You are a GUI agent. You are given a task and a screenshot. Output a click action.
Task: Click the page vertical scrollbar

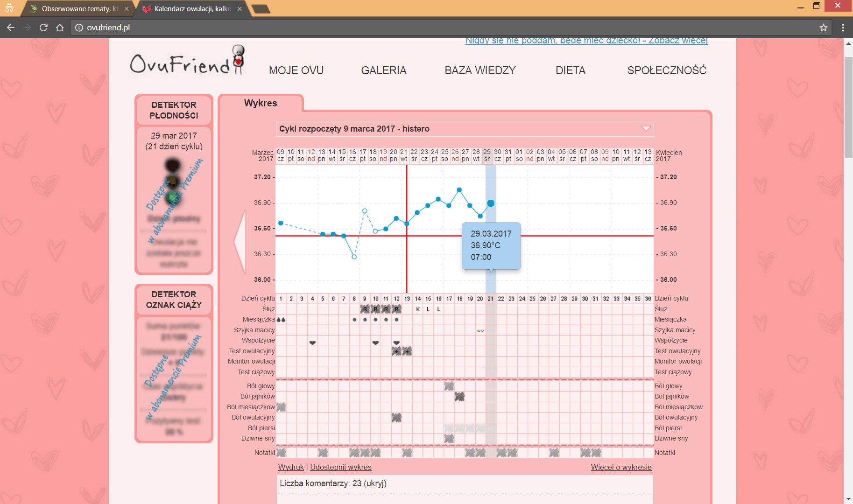pyautogui.click(x=848, y=107)
